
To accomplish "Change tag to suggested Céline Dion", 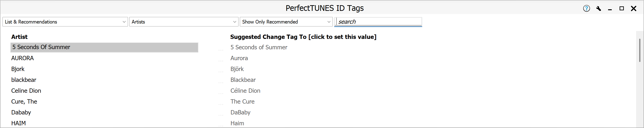I will pos(245,91).
